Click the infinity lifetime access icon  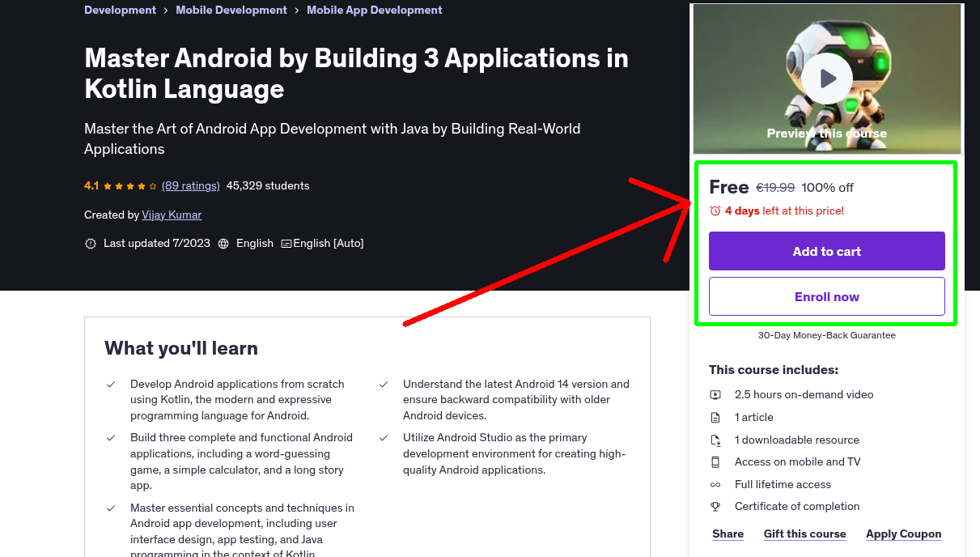pos(715,485)
